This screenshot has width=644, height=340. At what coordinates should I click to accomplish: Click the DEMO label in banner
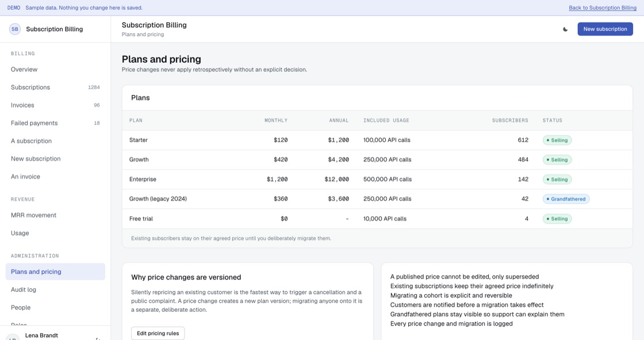pos(14,8)
